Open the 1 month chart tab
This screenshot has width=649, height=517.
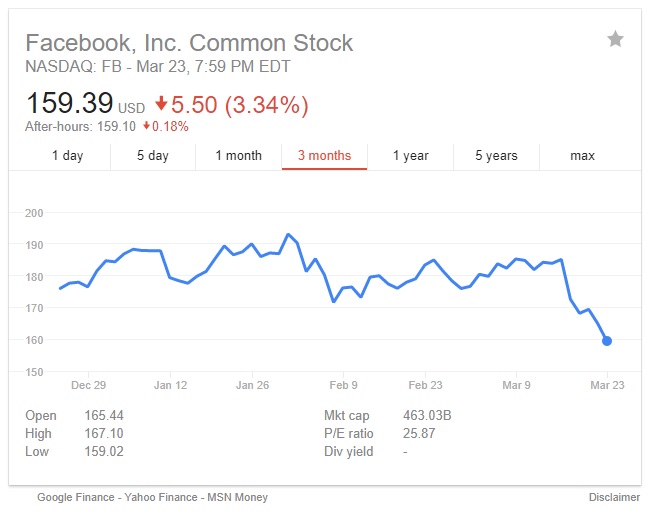pos(238,155)
